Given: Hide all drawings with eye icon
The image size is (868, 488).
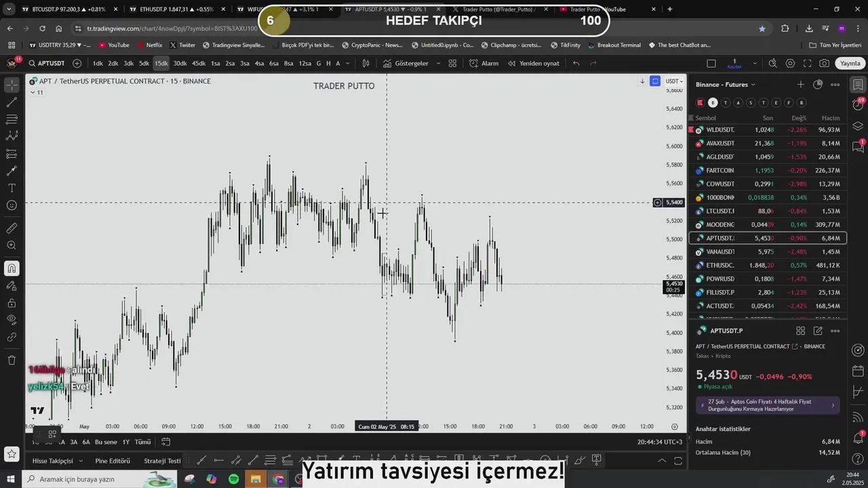Looking at the screenshot, I should click(12, 319).
